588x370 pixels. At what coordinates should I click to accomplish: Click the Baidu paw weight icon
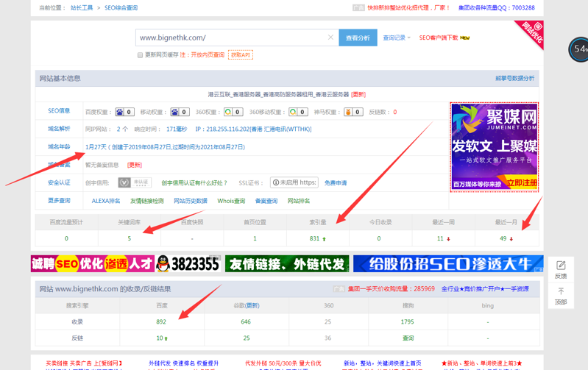pos(120,112)
